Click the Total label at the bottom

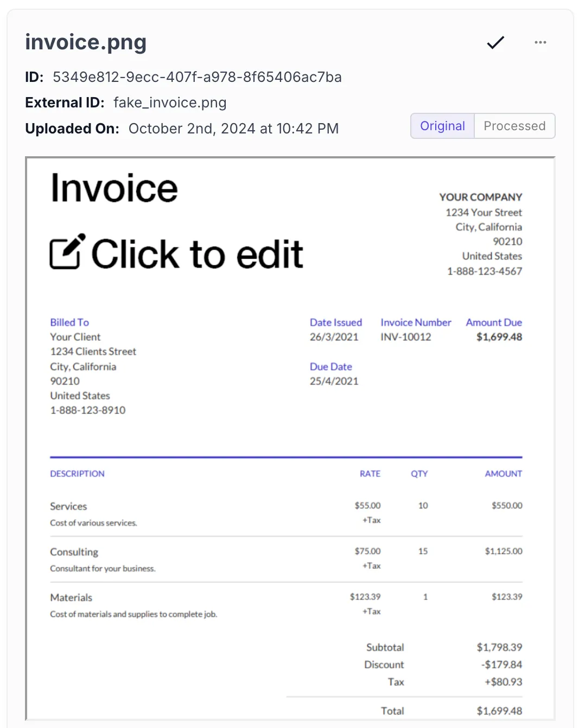392,711
